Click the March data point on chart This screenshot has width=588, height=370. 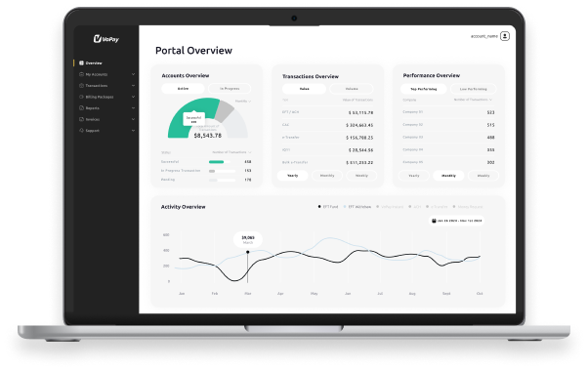pyautogui.click(x=247, y=252)
